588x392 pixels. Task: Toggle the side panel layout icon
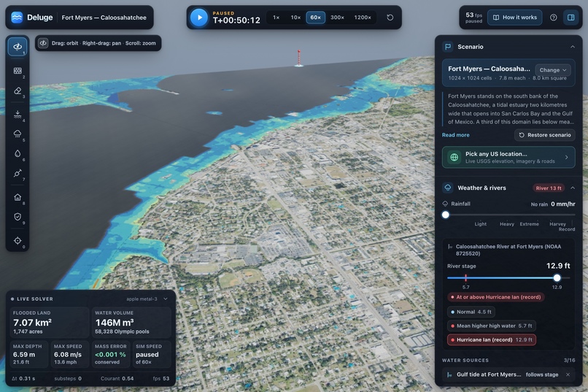coord(571,18)
